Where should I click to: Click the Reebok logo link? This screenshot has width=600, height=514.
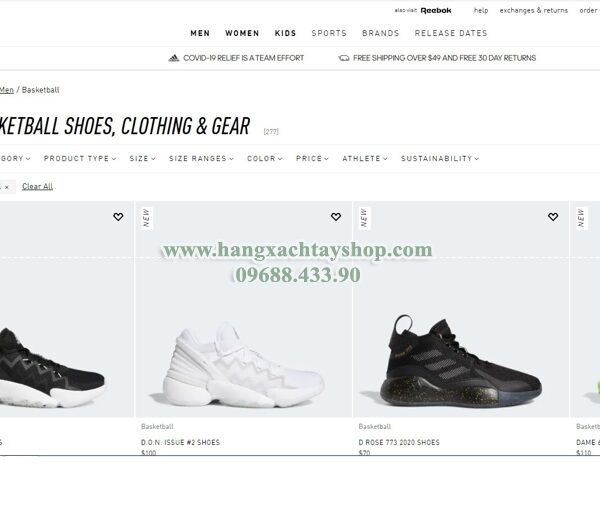point(436,11)
